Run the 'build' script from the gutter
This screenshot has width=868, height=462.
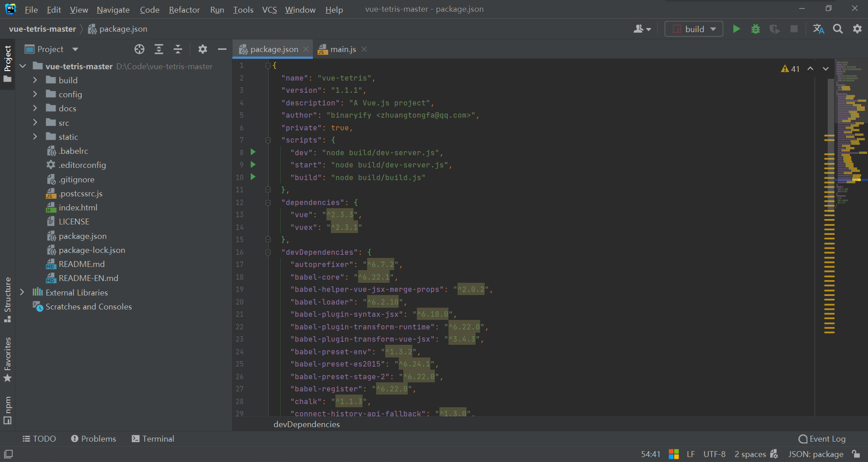point(253,177)
